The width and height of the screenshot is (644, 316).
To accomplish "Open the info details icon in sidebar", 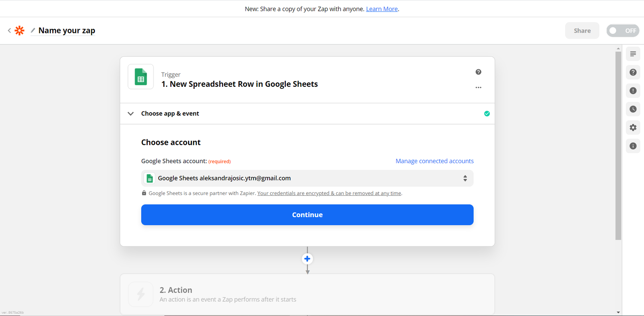I will click(633, 146).
